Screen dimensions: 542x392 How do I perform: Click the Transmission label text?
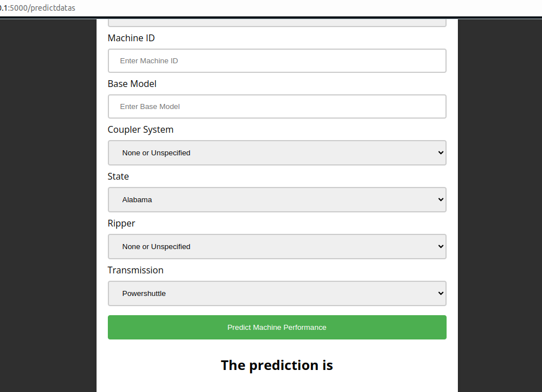pos(135,270)
